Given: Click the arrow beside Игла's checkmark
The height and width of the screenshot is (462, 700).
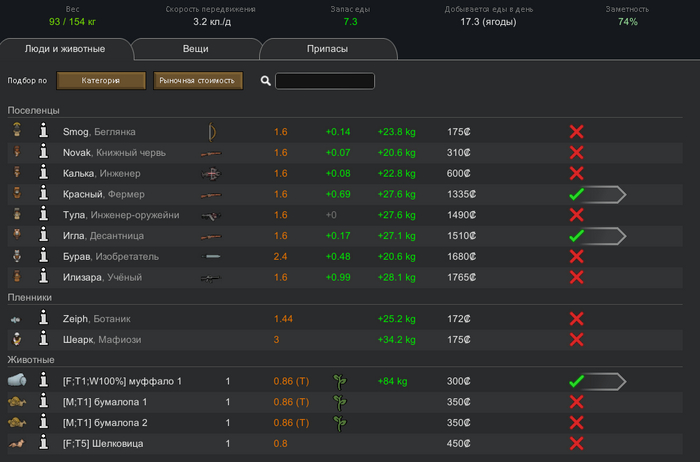Looking at the screenshot, I should click(605, 236).
